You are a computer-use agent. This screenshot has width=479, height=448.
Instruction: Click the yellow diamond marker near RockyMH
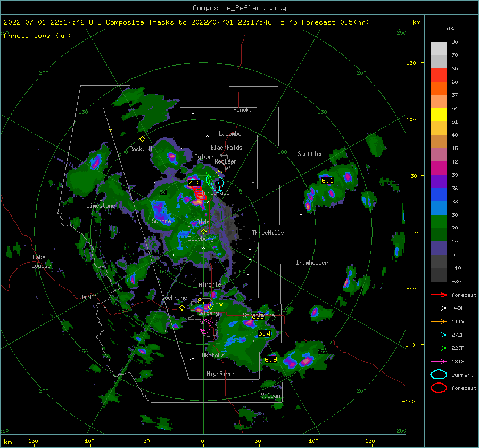click(x=142, y=139)
